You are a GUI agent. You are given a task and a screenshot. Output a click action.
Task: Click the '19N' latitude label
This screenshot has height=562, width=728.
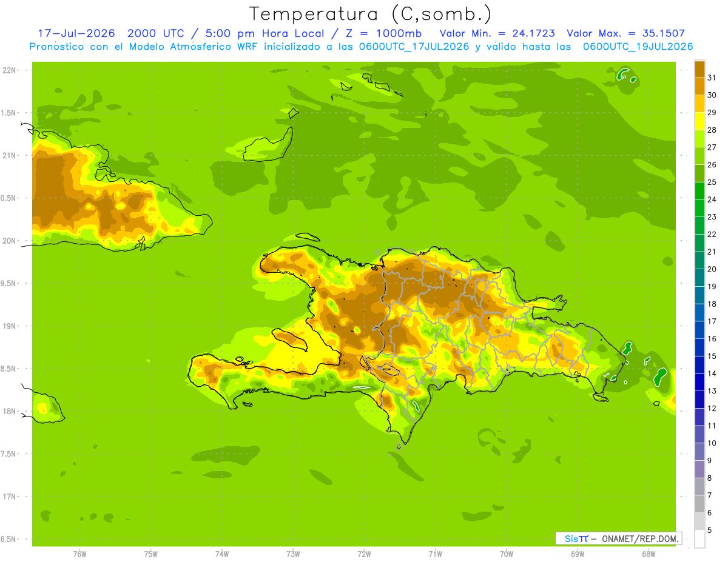pyautogui.click(x=8, y=326)
